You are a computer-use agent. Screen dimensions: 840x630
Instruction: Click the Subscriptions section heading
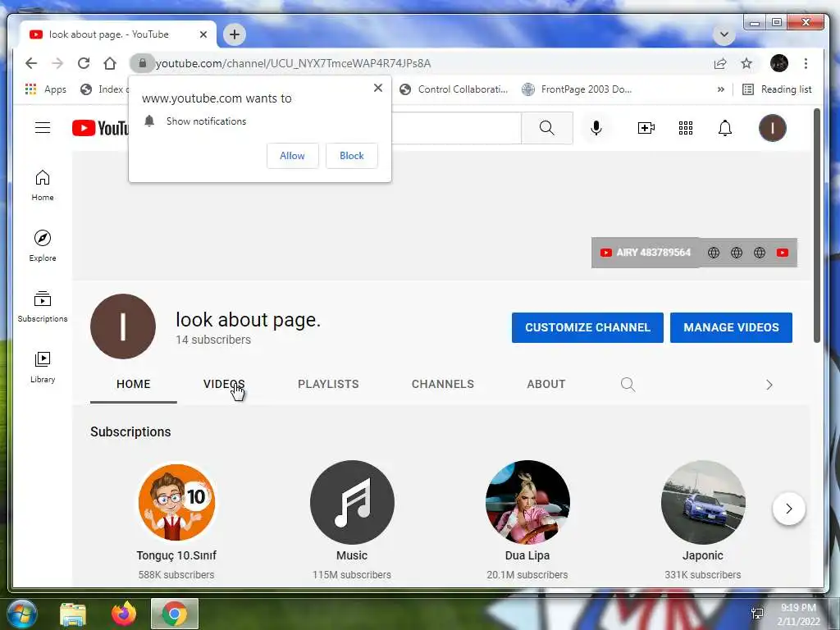coord(130,431)
